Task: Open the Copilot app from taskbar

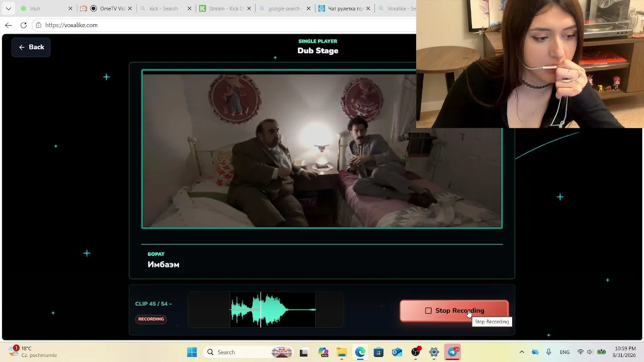Action: [x=323, y=352]
